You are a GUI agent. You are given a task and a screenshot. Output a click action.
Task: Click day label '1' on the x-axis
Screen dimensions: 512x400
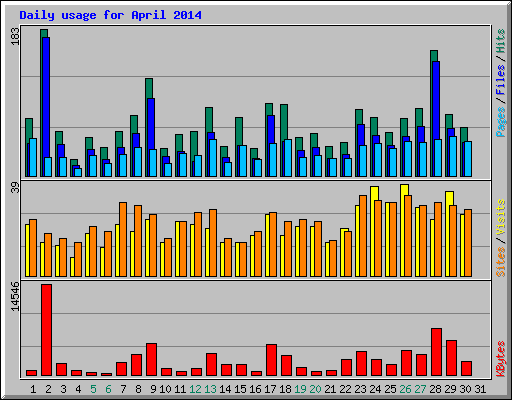(x=33, y=389)
